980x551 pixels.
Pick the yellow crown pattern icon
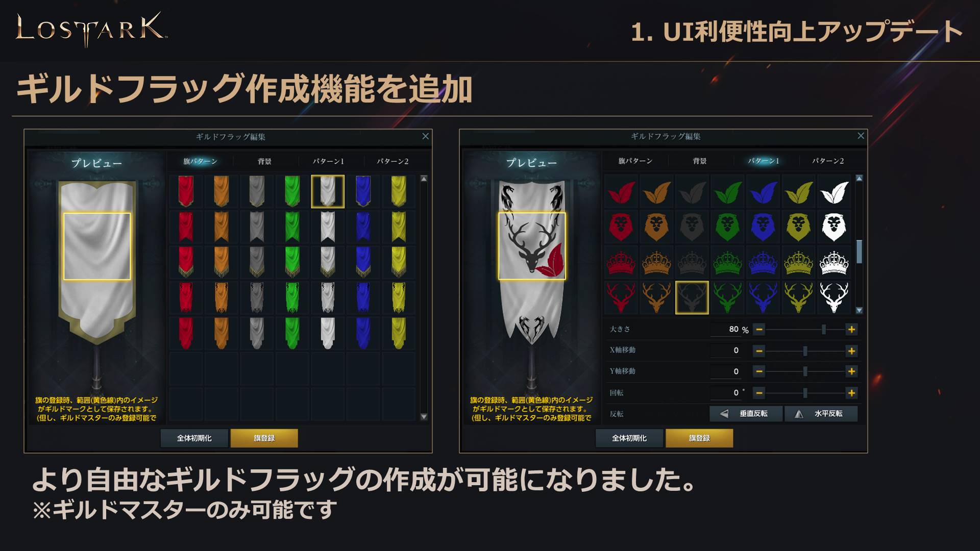[x=798, y=262]
